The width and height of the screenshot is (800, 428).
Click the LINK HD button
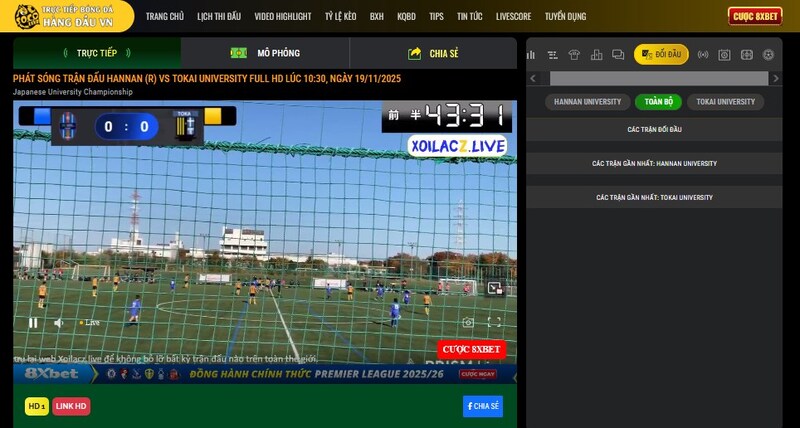71,406
